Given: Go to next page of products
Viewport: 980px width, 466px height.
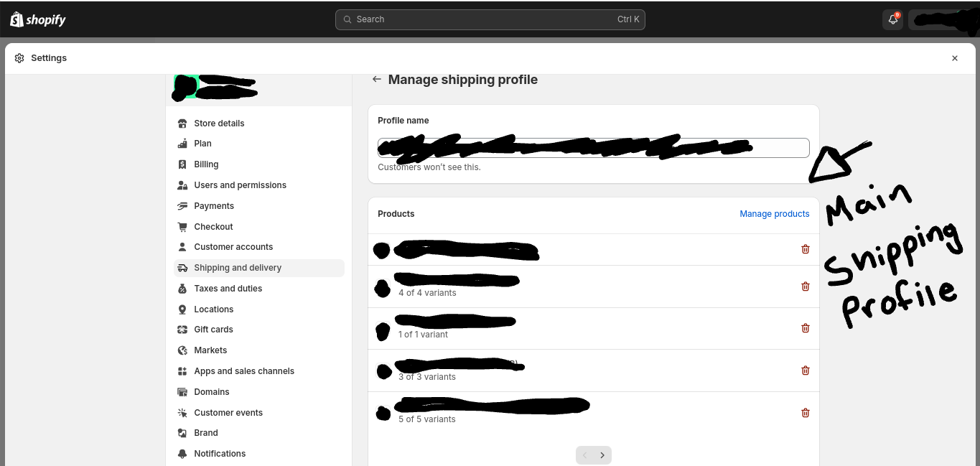Looking at the screenshot, I should (x=602, y=455).
